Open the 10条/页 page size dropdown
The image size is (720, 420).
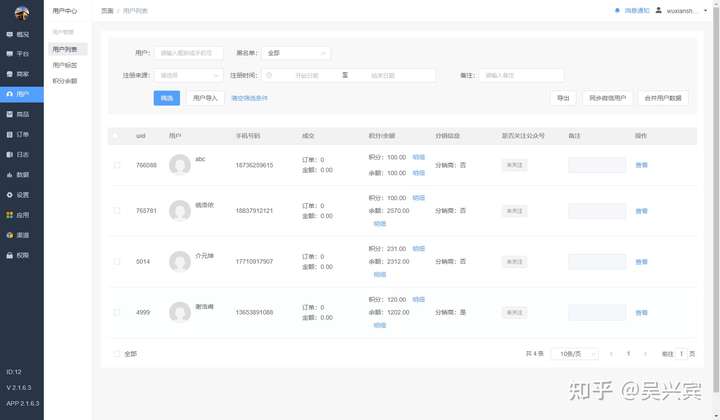pos(574,354)
